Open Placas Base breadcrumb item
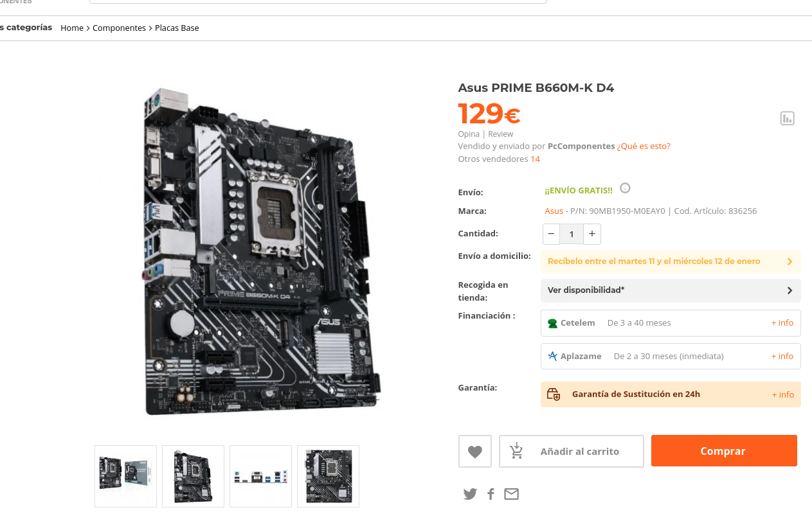This screenshot has width=812, height=521. coord(177,28)
